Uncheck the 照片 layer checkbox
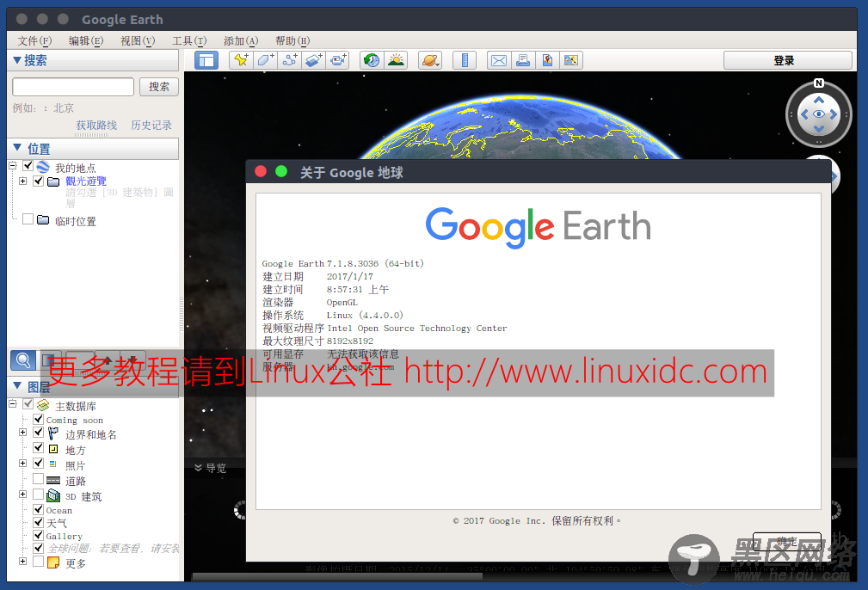 38,464
